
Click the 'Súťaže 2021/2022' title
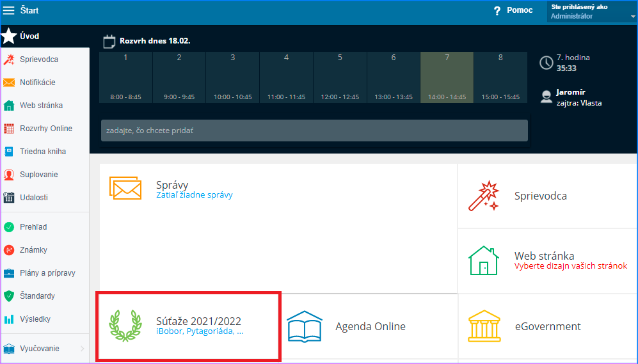click(198, 321)
